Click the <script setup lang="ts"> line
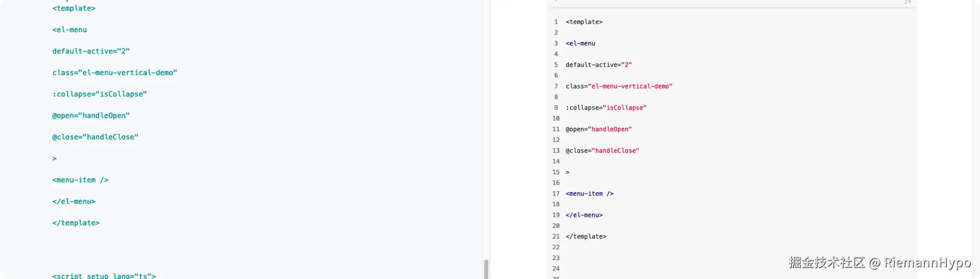Viewport: 980px width, 279px height. coord(104,275)
